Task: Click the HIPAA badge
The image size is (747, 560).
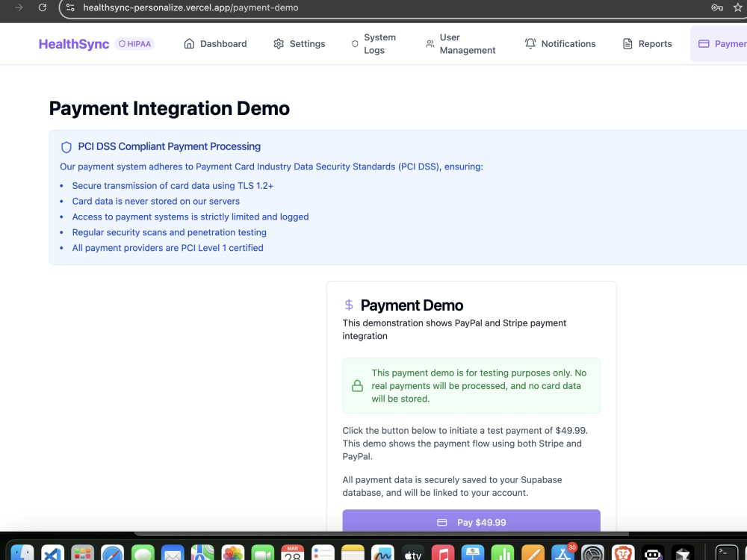Action: pyautogui.click(x=134, y=44)
